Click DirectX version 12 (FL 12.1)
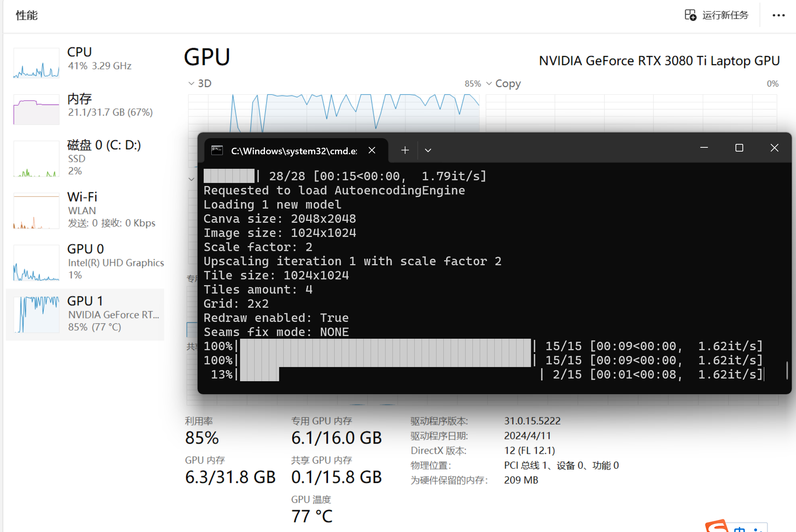796x532 pixels. pyautogui.click(x=530, y=450)
